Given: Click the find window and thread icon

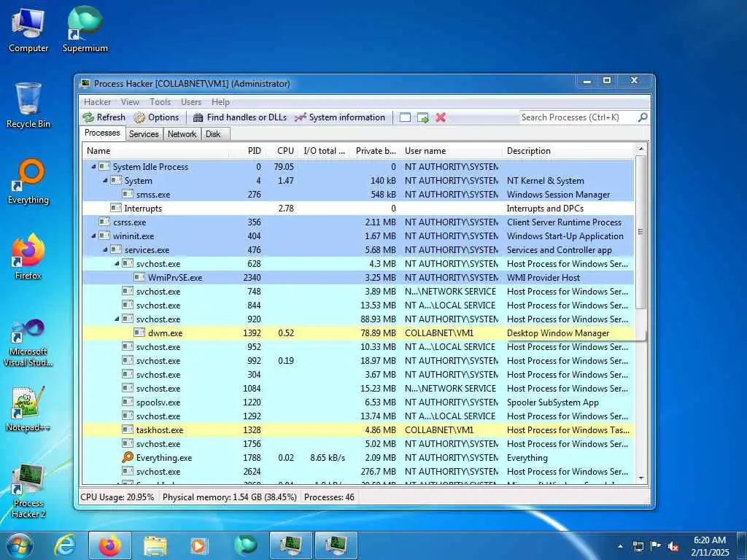Looking at the screenshot, I should 423,117.
